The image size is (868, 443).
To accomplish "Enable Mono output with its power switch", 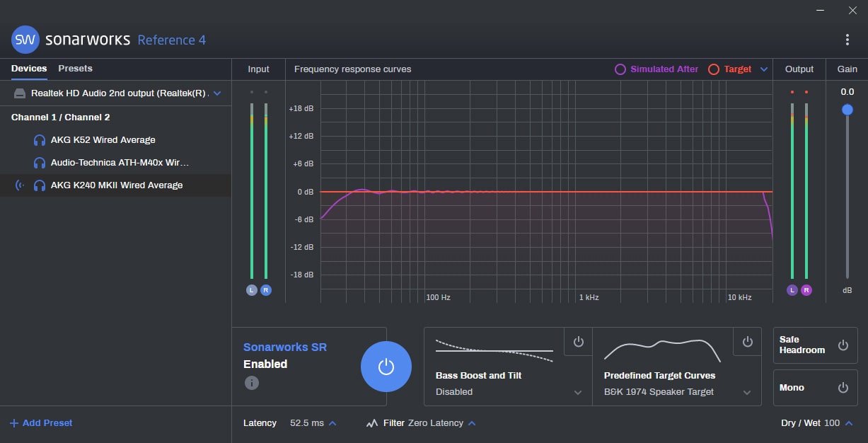I will [x=843, y=387].
